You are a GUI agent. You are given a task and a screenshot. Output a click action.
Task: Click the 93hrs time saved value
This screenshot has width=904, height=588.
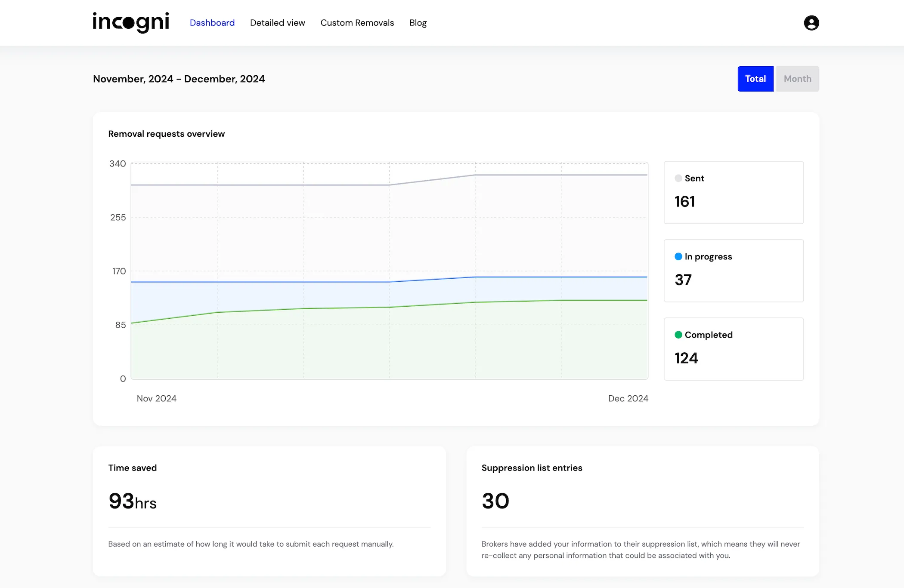point(133,501)
